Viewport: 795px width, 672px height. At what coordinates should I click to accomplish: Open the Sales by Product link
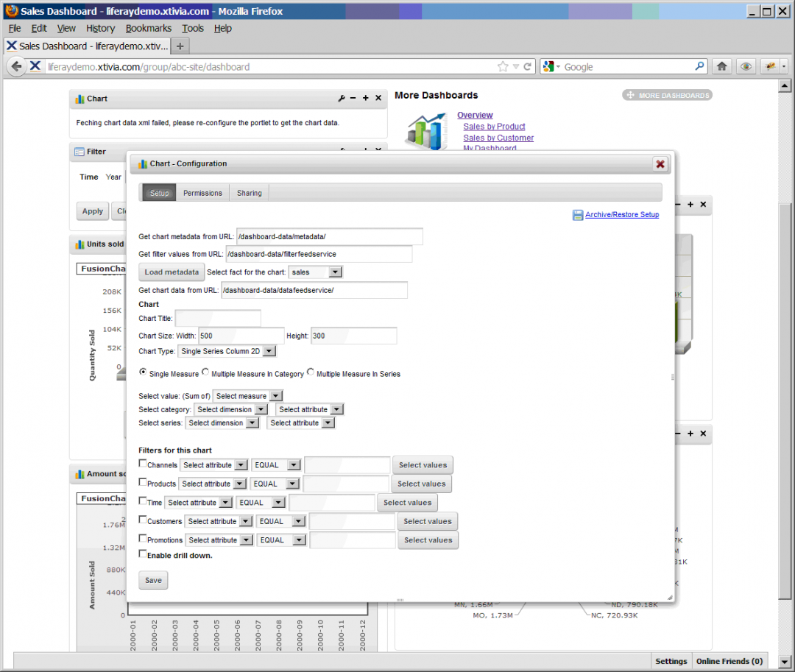(x=494, y=126)
